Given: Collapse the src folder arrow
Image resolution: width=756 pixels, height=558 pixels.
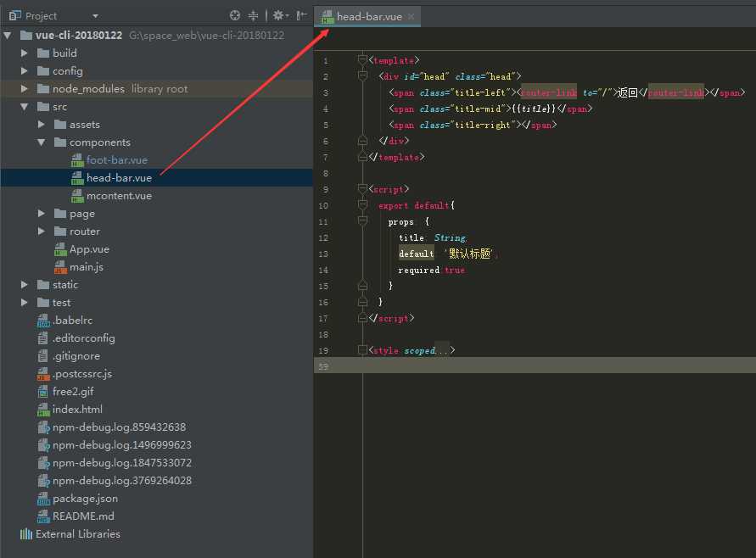Looking at the screenshot, I should click(x=24, y=107).
